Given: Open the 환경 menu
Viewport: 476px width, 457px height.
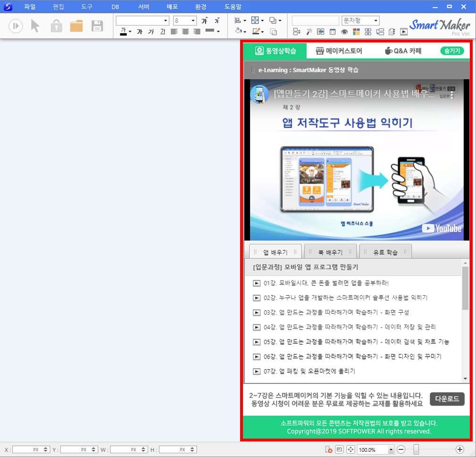Looking at the screenshot, I should 200,7.
